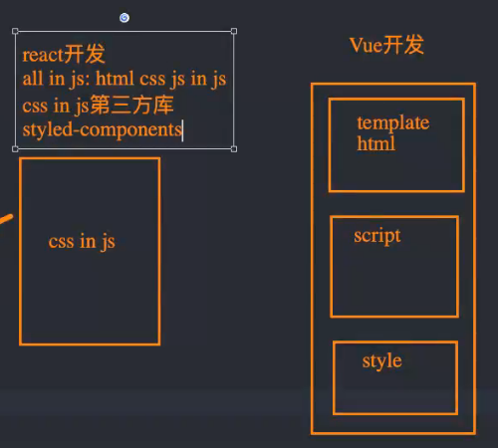Click the top-left resize handle of the text box
Screen dimensions: 498x448
click(15, 31)
